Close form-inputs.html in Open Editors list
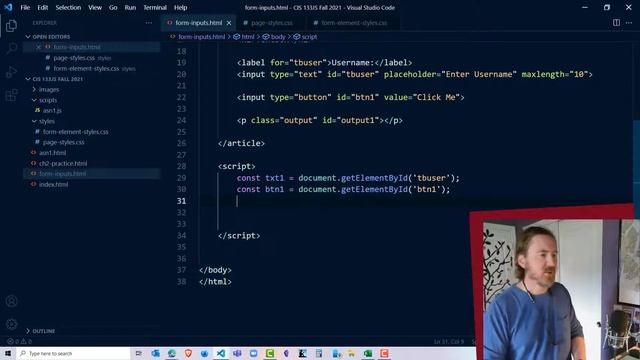 (38, 47)
